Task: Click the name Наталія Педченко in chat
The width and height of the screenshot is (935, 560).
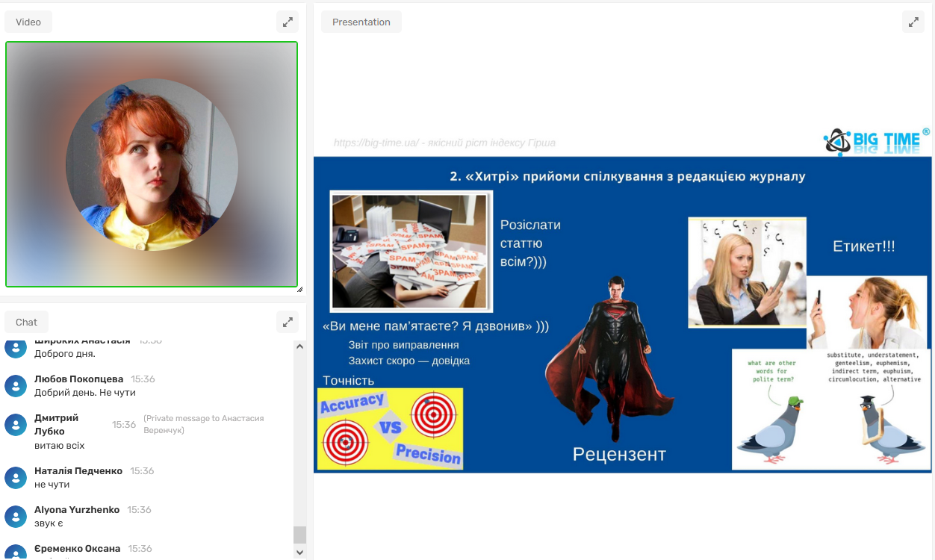Action: [x=78, y=471]
